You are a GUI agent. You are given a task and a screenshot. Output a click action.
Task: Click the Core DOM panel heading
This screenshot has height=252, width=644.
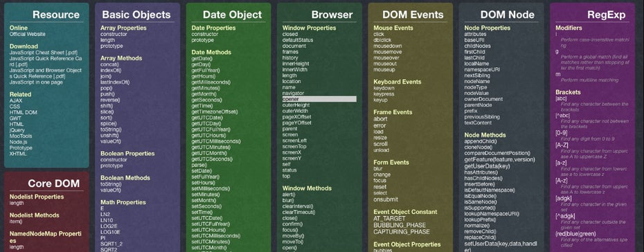click(x=54, y=183)
